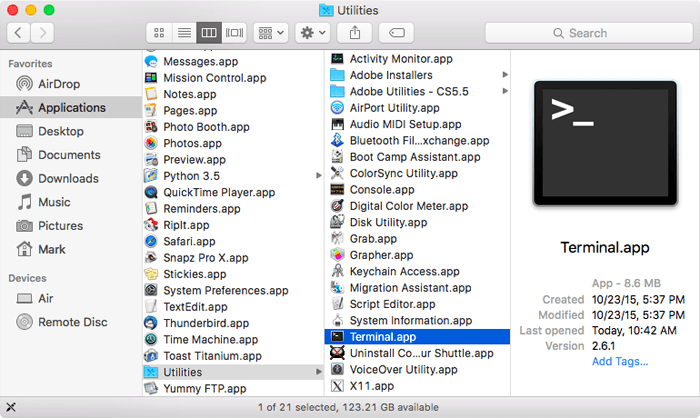Expand the Python 3.5 folder arrow
This screenshot has width=700, height=418.
[318, 176]
